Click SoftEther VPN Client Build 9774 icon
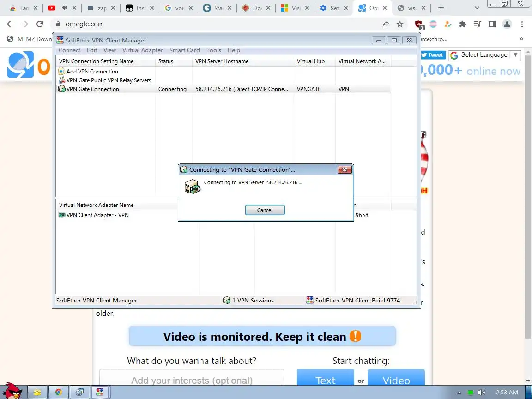The width and height of the screenshot is (532, 399). coord(309,300)
